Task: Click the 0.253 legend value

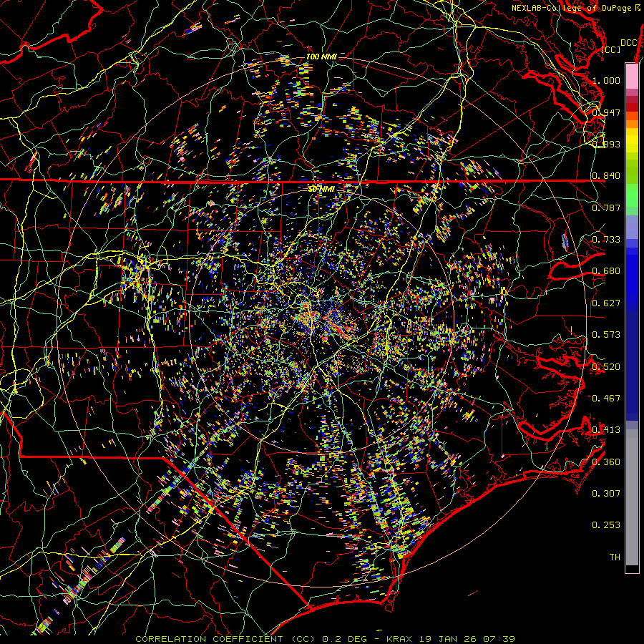Action: [606, 525]
